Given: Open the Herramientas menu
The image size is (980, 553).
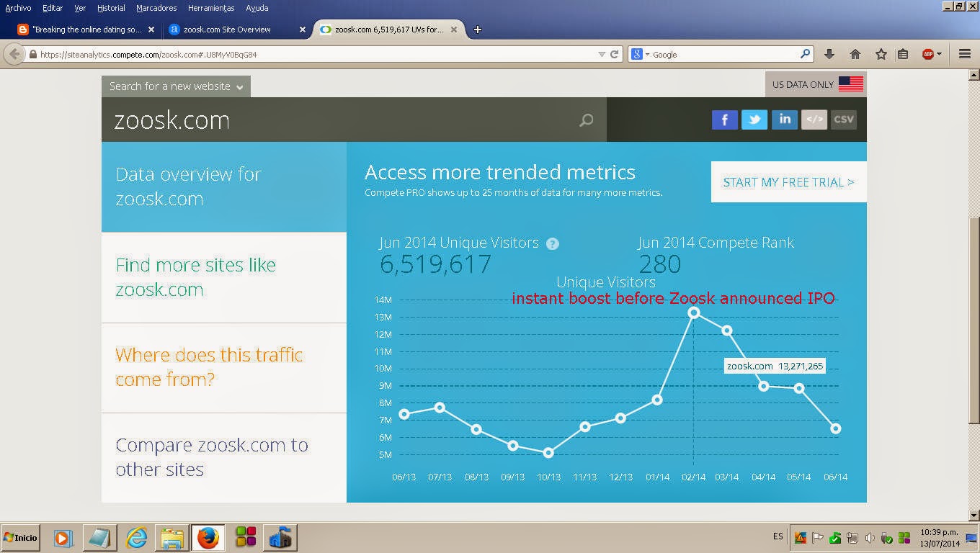Looking at the screenshot, I should [211, 8].
